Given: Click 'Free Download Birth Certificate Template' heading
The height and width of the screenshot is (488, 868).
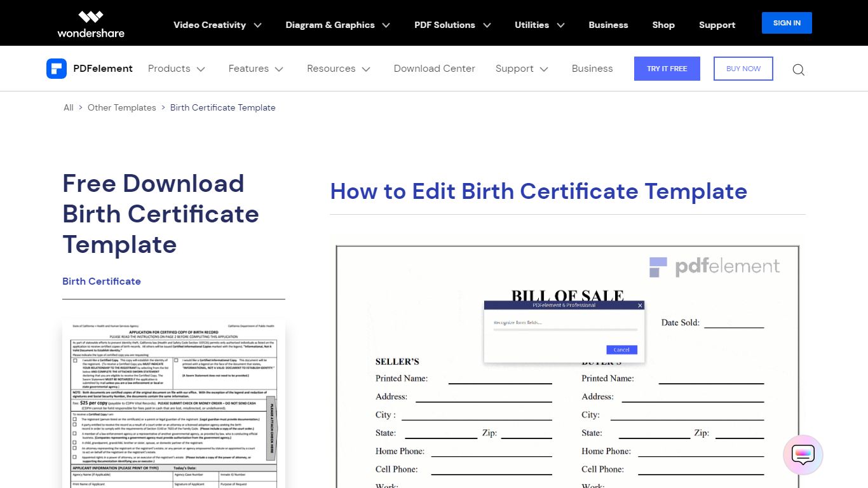Looking at the screenshot, I should click(161, 214).
